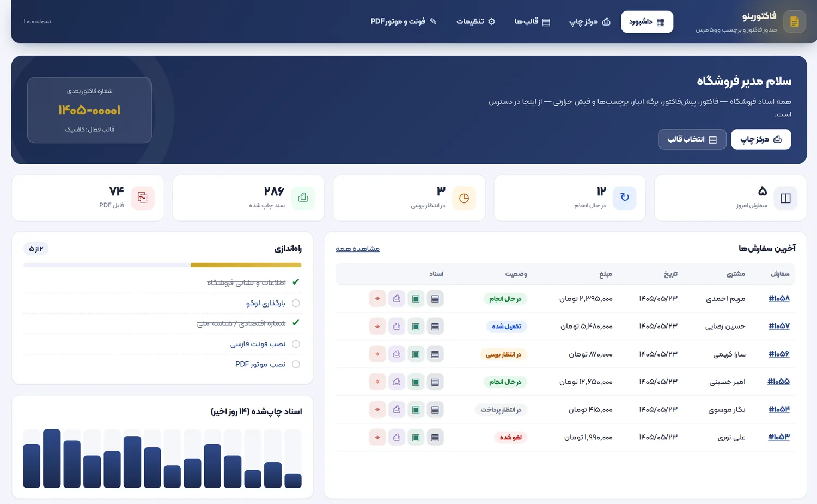Go to 'فونت و موتور PDF' menu item

coord(404,22)
